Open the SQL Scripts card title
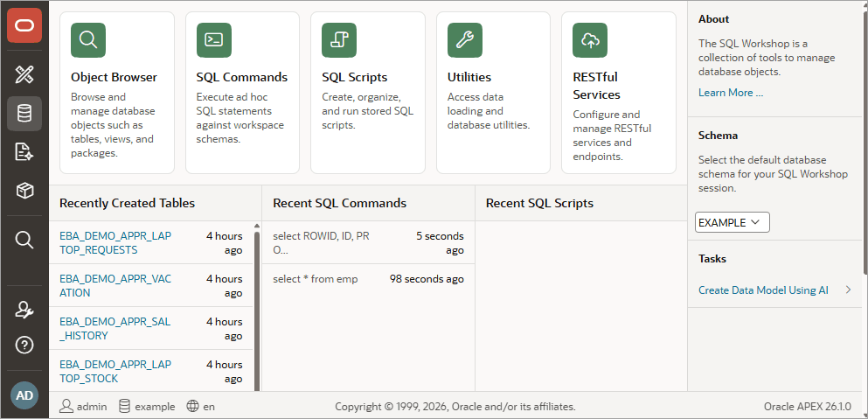The height and width of the screenshot is (419, 868). pos(354,77)
